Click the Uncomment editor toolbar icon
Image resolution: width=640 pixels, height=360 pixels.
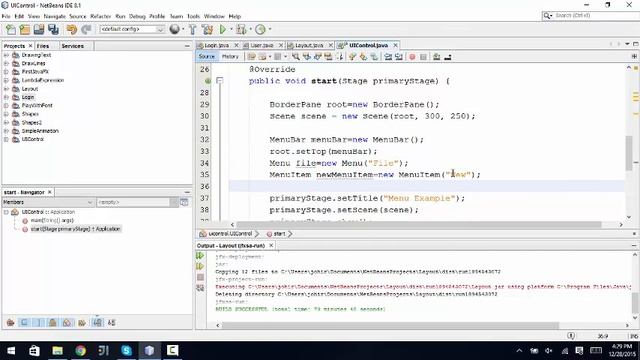pos(448,57)
